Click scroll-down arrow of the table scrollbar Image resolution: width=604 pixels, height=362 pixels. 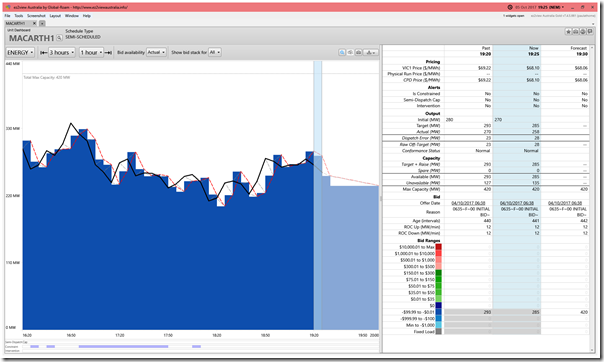(592, 350)
